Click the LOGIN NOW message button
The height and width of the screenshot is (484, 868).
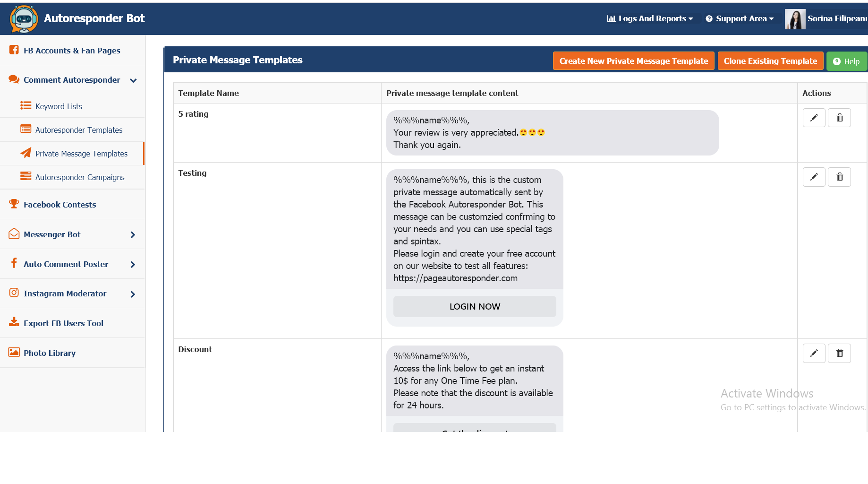[475, 306]
